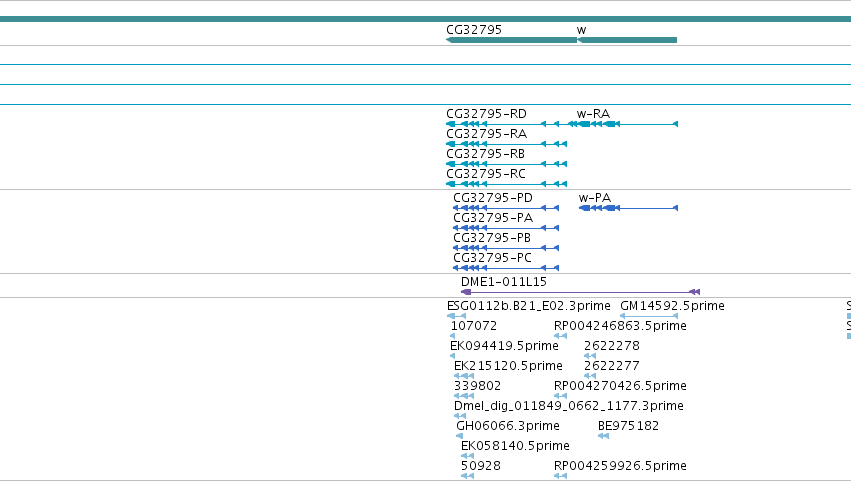Select the CG32795 gene bar
Image resolution: width=851 pixels, height=481 pixels.
pyautogui.click(x=511, y=40)
